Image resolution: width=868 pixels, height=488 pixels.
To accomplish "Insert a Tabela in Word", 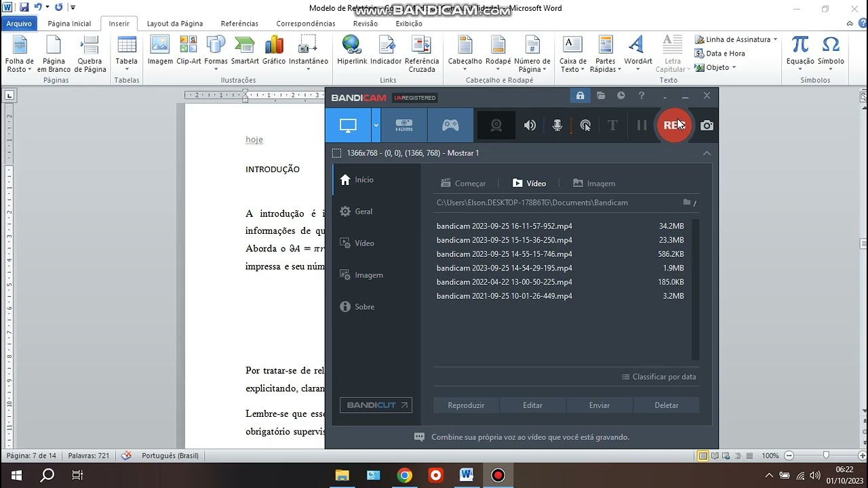I will (126, 54).
